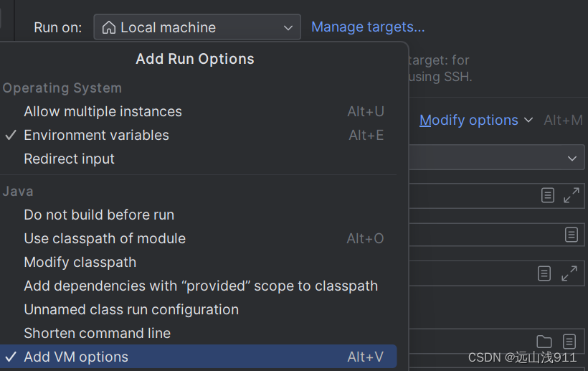
Task: Select Use classpath of module
Action: click(x=105, y=239)
